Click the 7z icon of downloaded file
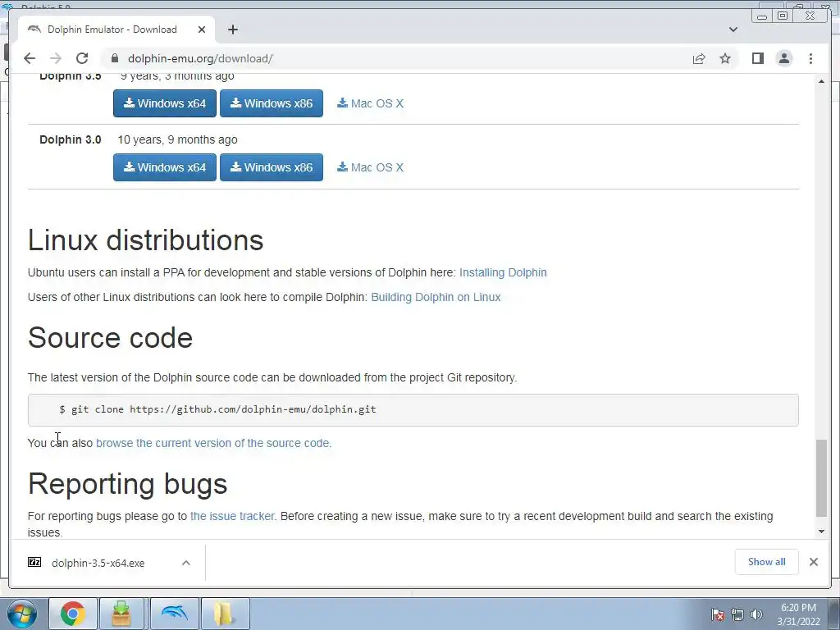840x630 pixels. [x=34, y=562]
